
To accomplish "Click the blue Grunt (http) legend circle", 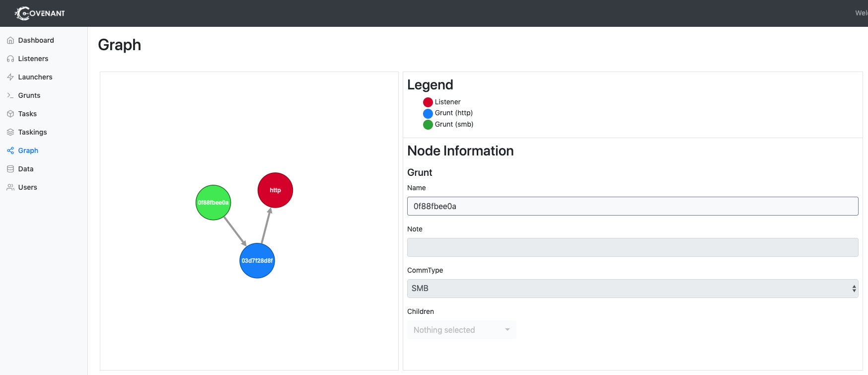I will coord(428,114).
